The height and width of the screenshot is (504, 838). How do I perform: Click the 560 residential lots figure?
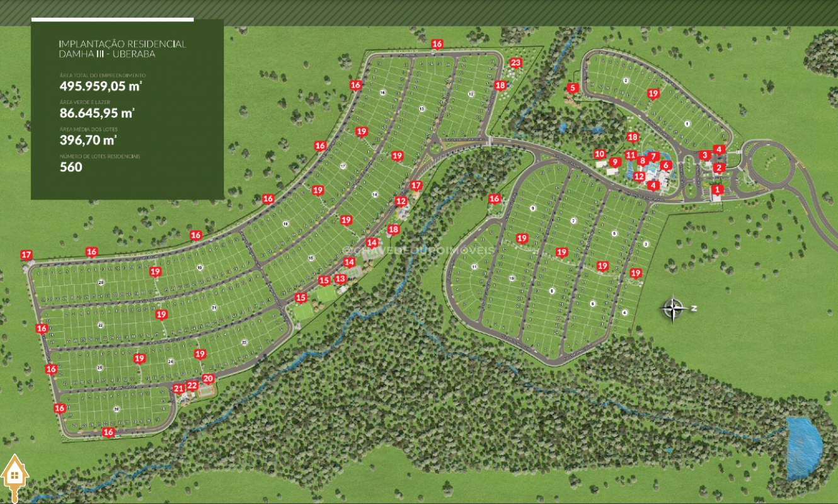point(71,167)
